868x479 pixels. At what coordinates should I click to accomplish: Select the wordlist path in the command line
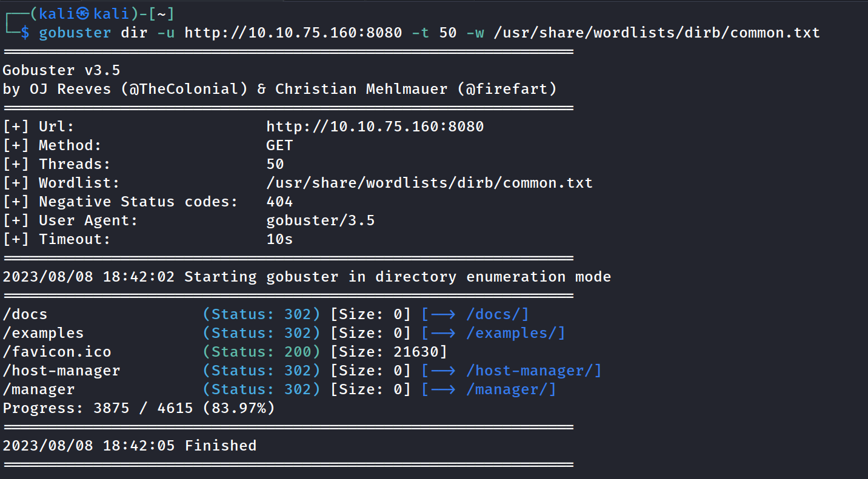[x=657, y=33]
